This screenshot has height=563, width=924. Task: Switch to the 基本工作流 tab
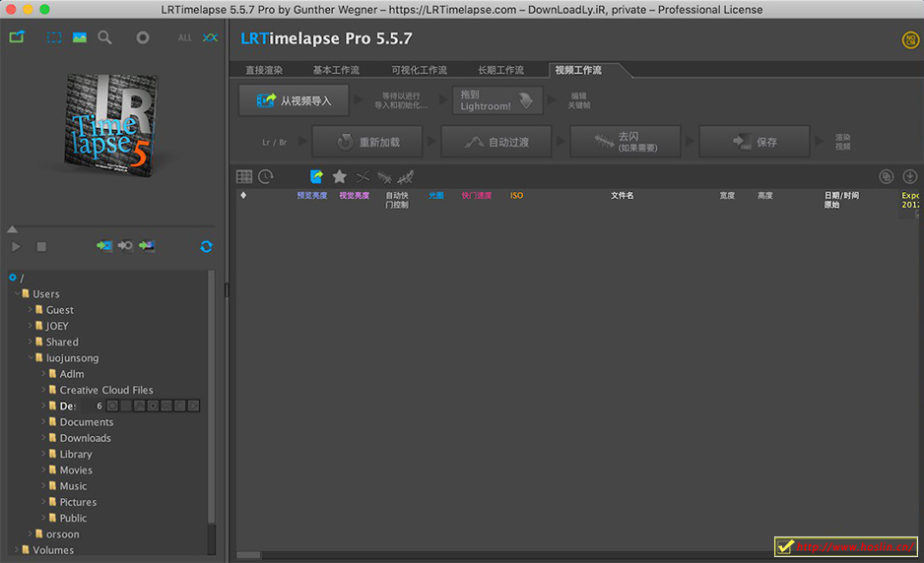click(336, 70)
